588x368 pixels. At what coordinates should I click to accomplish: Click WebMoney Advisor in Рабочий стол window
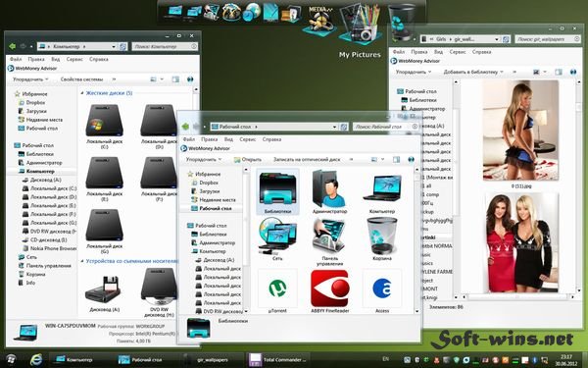[x=206, y=148]
